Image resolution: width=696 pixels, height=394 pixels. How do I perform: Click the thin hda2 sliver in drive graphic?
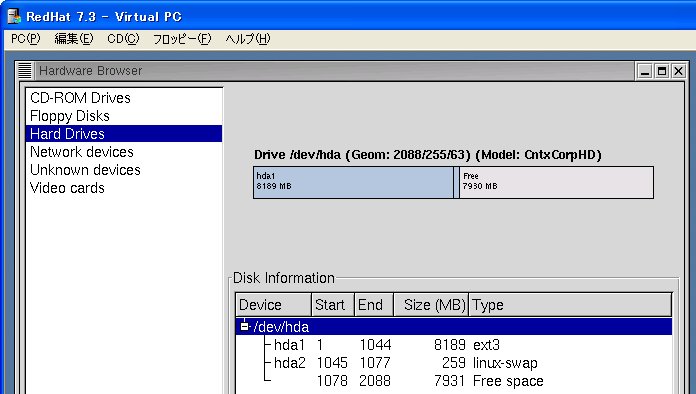456,182
